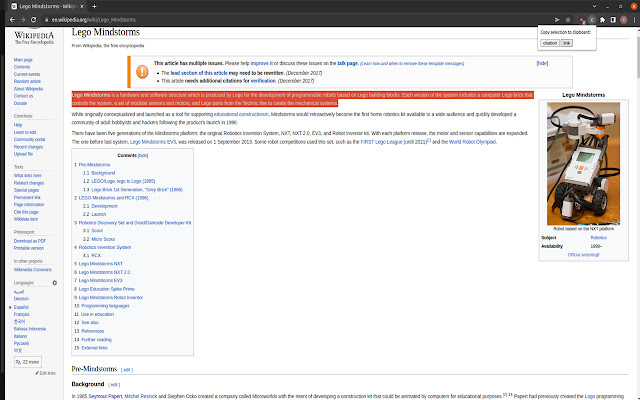Hide the Contents table
The width and height of the screenshot is (640, 400).
click(143, 156)
